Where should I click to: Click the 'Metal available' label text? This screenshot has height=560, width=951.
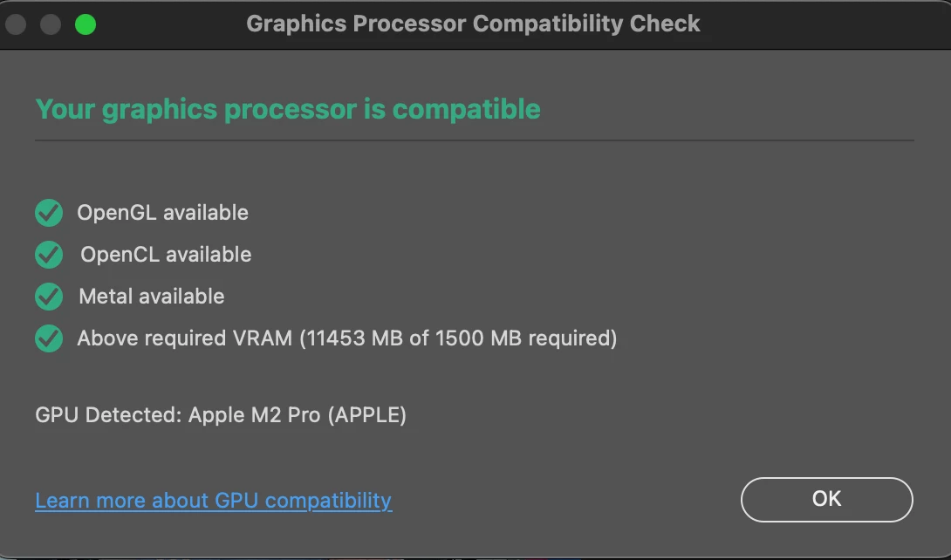point(152,297)
